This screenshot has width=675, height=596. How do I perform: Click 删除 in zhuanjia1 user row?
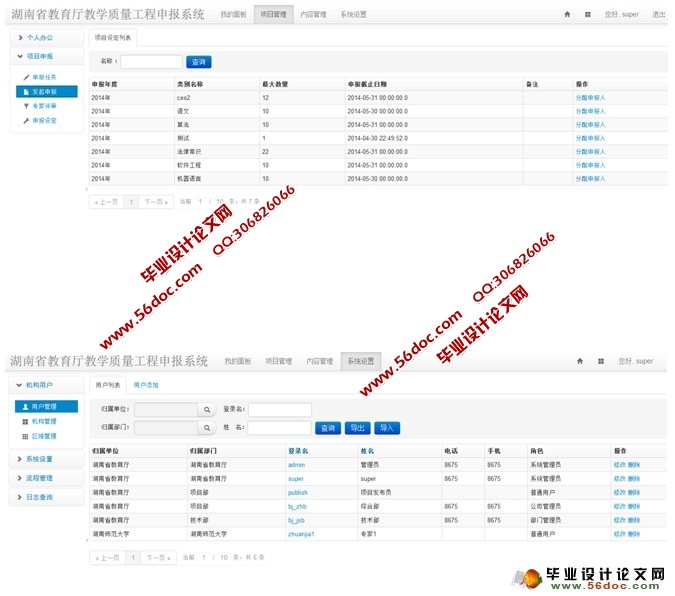(x=634, y=534)
